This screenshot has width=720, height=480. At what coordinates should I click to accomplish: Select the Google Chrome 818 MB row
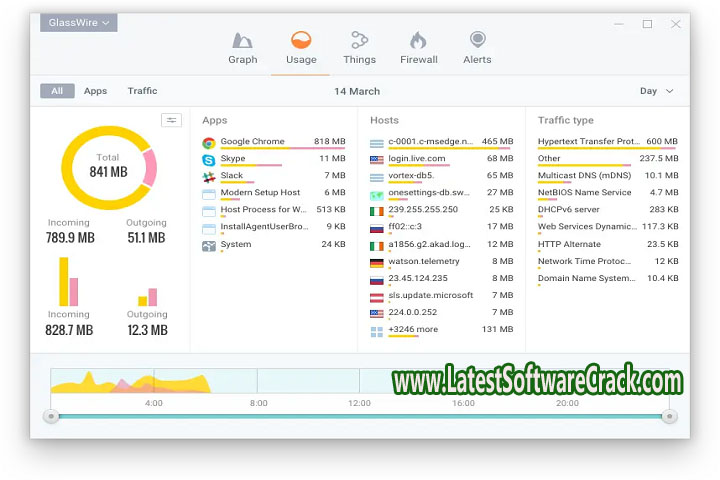[x=274, y=143]
